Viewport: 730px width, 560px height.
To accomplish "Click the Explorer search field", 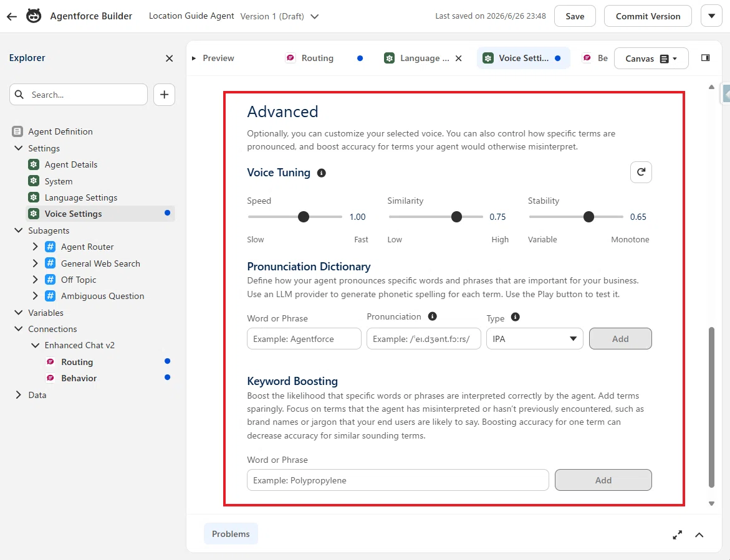I will (x=79, y=95).
